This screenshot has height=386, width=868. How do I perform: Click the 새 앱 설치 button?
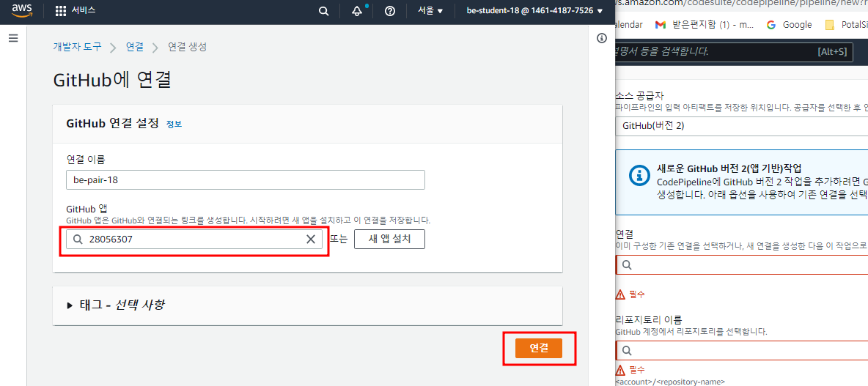tap(390, 239)
